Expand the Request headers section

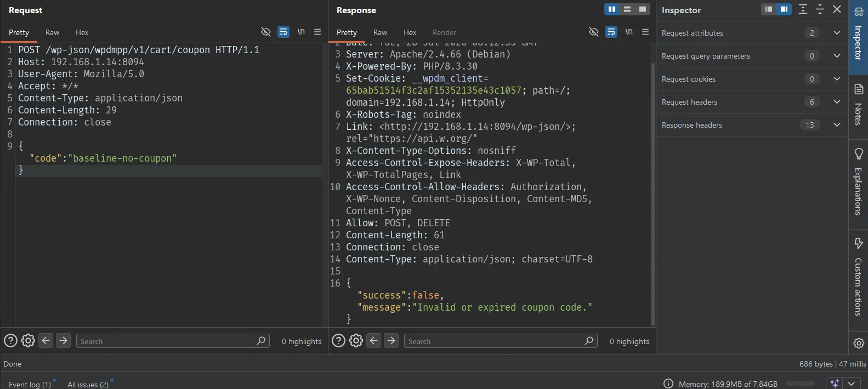pos(752,102)
